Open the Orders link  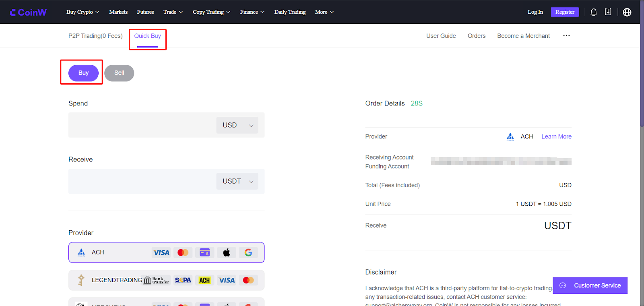click(477, 36)
